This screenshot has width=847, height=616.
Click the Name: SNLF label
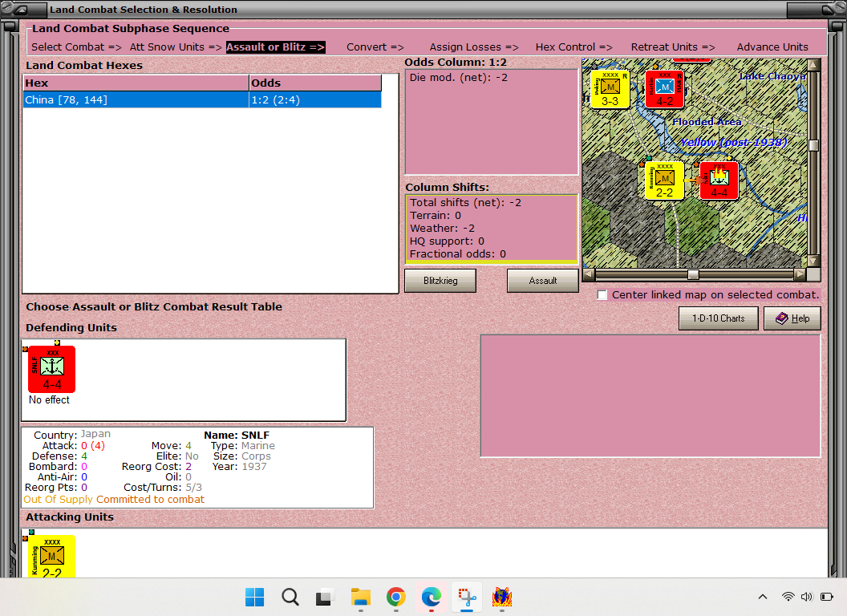(x=237, y=435)
